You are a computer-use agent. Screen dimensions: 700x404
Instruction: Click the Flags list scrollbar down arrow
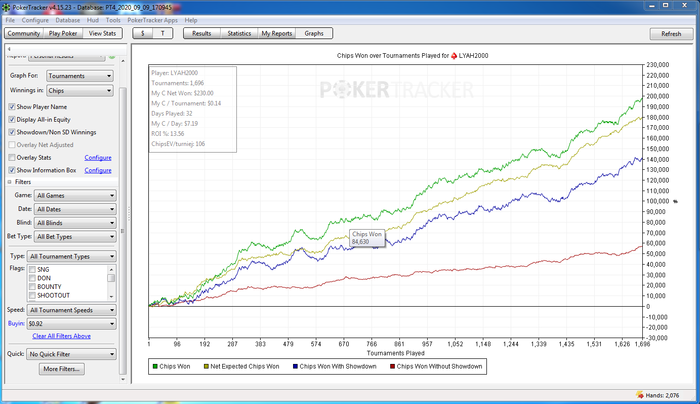pyautogui.click(x=111, y=297)
